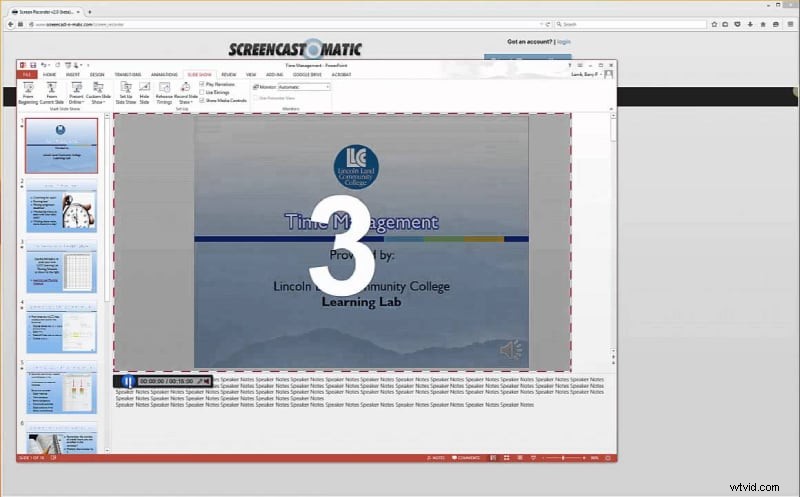The height and width of the screenshot is (497, 800).
Task: Open Present Online dropdown
Action: coord(76,92)
